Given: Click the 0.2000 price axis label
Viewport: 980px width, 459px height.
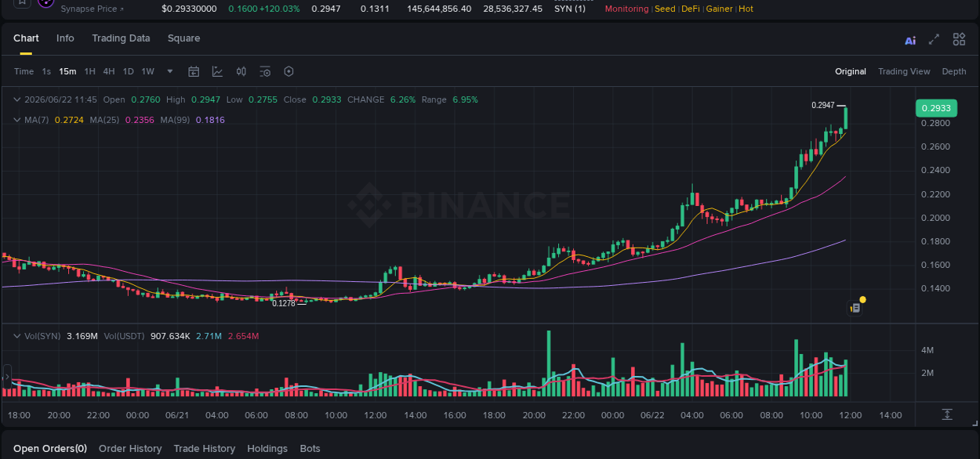Looking at the screenshot, I should pos(935,218).
